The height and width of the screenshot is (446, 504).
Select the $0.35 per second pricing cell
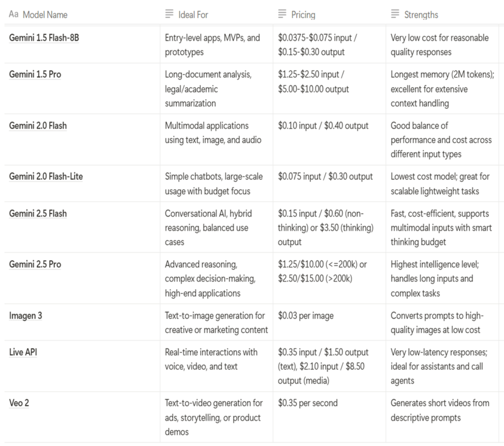tap(329, 417)
